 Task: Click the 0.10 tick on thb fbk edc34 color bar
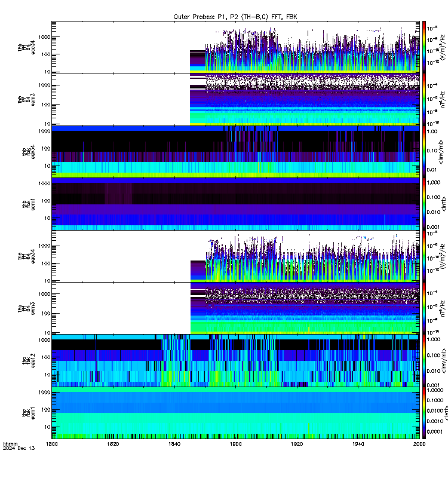(432, 151)
